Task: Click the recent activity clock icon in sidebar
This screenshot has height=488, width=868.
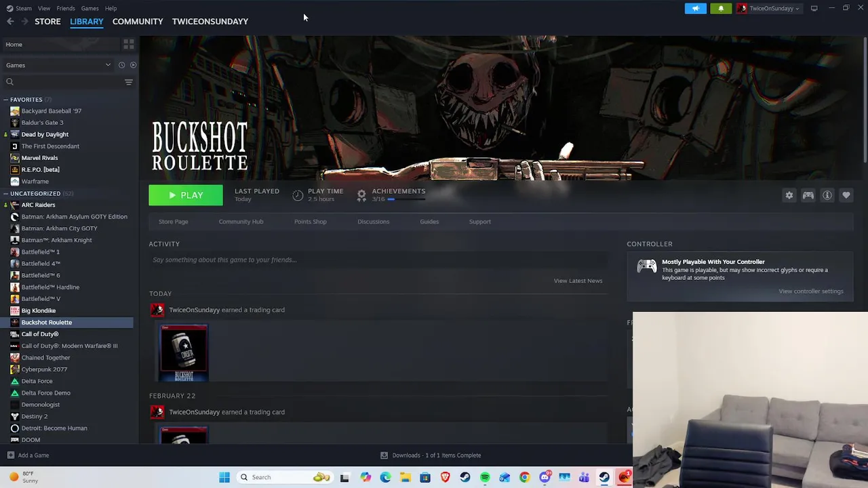Action: (x=121, y=65)
